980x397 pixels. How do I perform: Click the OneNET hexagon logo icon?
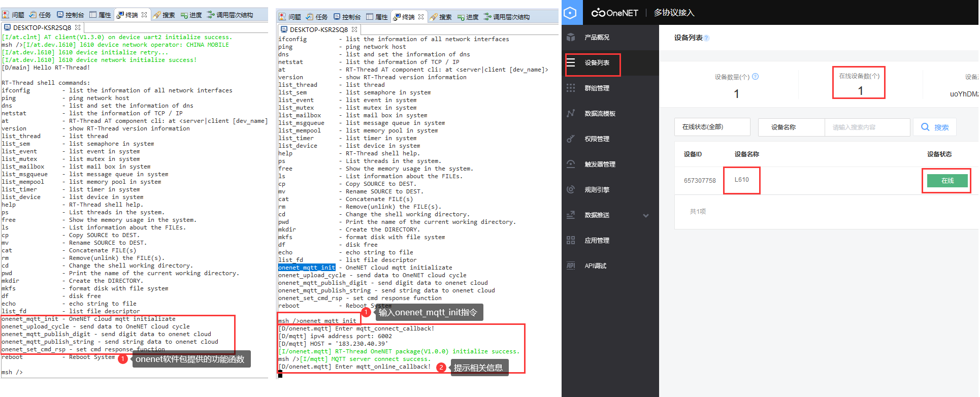tap(570, 12)
